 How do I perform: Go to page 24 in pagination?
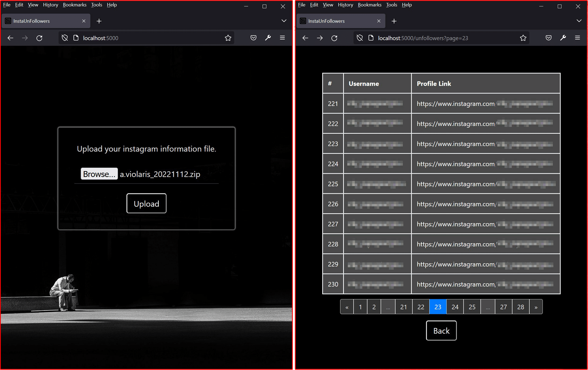455,307
